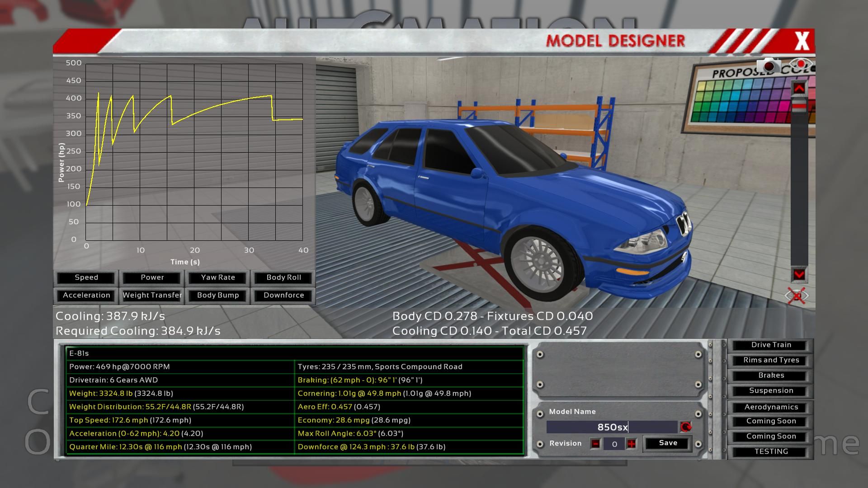Click the up arrow of zoom slider

799,89
